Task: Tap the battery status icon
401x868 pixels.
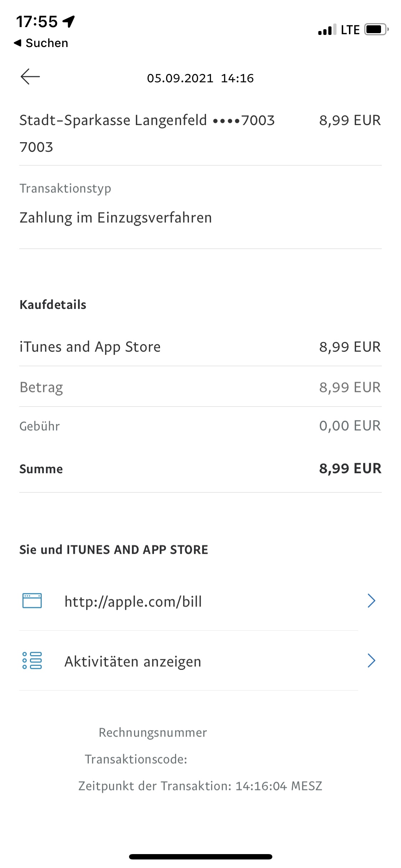Action: pos(376,30)
